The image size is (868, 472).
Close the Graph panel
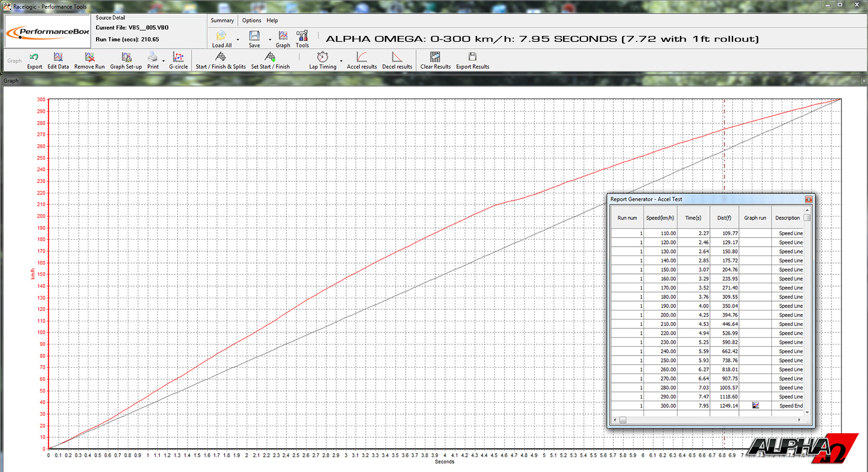[x=864, y=81]
